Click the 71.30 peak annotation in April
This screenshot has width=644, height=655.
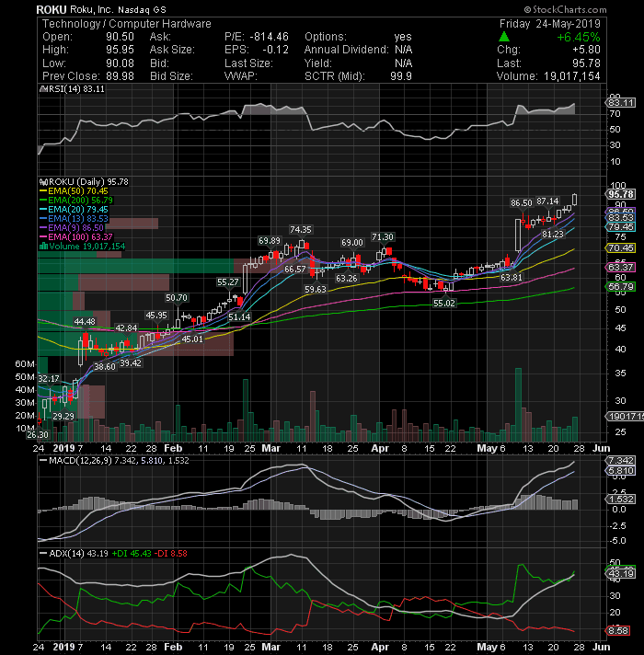pyautogui.click(x=383, y=236)
